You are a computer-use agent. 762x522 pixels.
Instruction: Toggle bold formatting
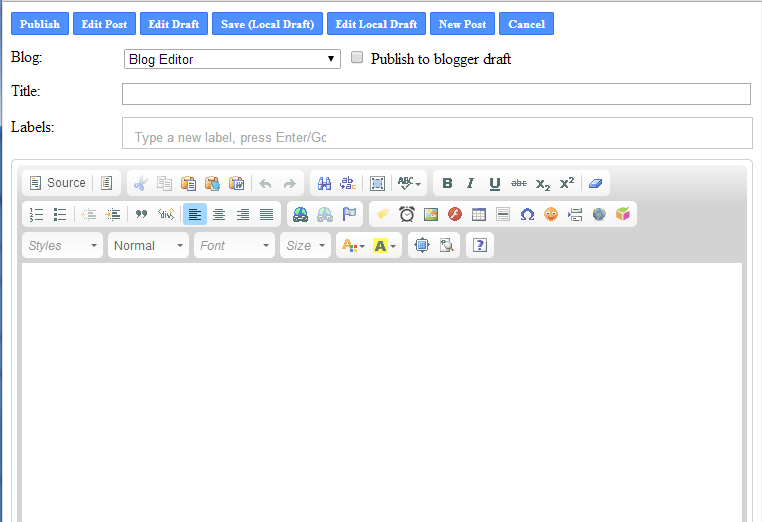447,183
